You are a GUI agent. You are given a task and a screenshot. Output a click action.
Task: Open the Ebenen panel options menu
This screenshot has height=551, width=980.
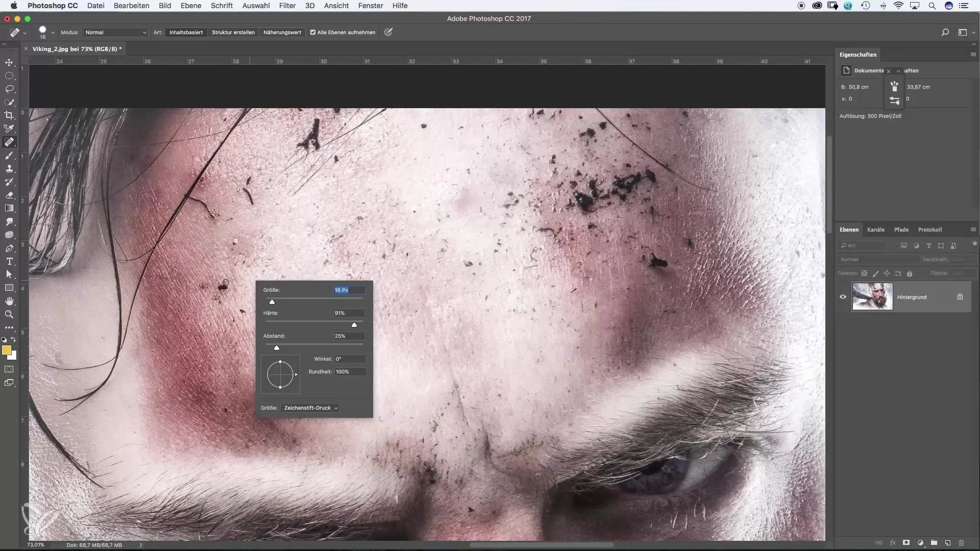973,230
